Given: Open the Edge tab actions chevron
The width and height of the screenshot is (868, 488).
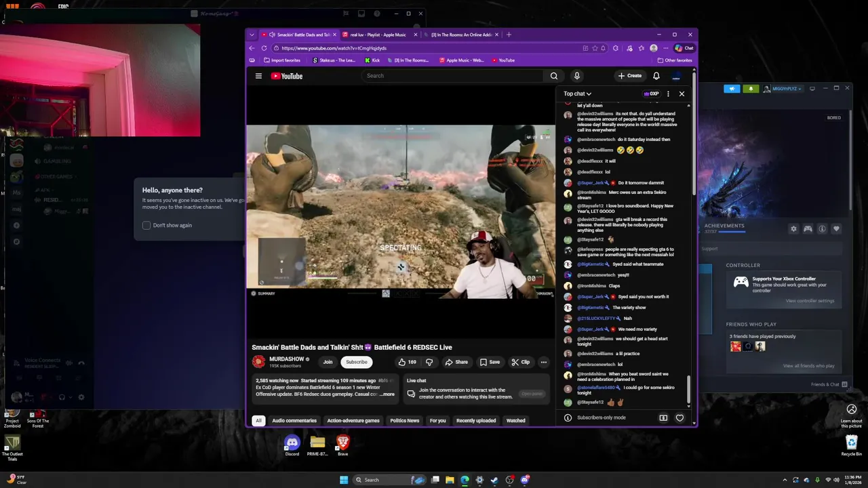Looking at the screenshot, I should click(252, 35).
